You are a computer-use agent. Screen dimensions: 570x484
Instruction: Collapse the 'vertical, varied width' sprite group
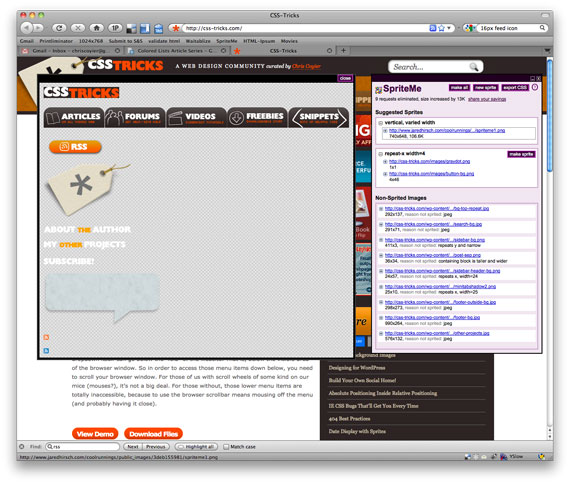[380, 123]
